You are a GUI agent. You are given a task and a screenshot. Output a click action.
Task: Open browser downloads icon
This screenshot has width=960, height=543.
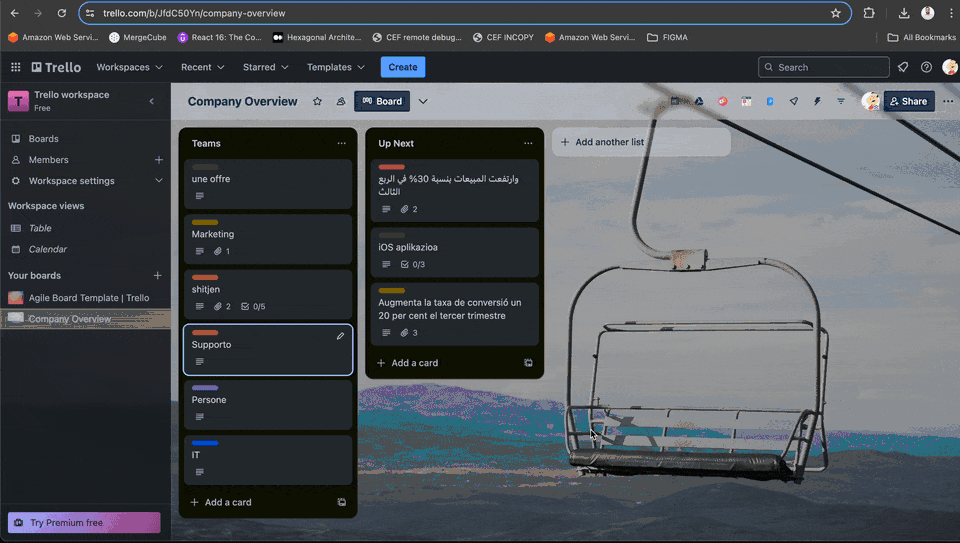click(x=904, y=13)
